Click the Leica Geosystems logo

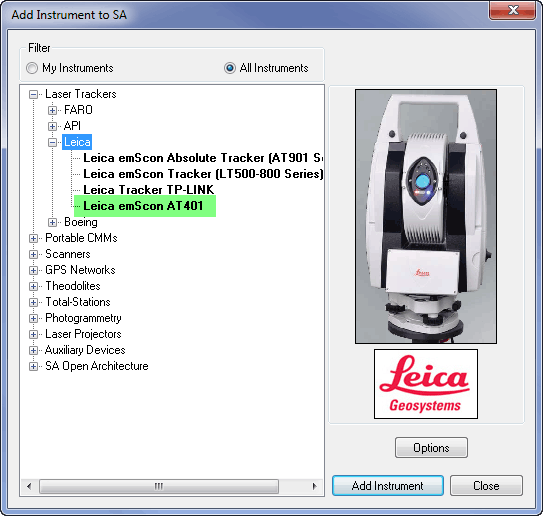[x=426, y=384]
